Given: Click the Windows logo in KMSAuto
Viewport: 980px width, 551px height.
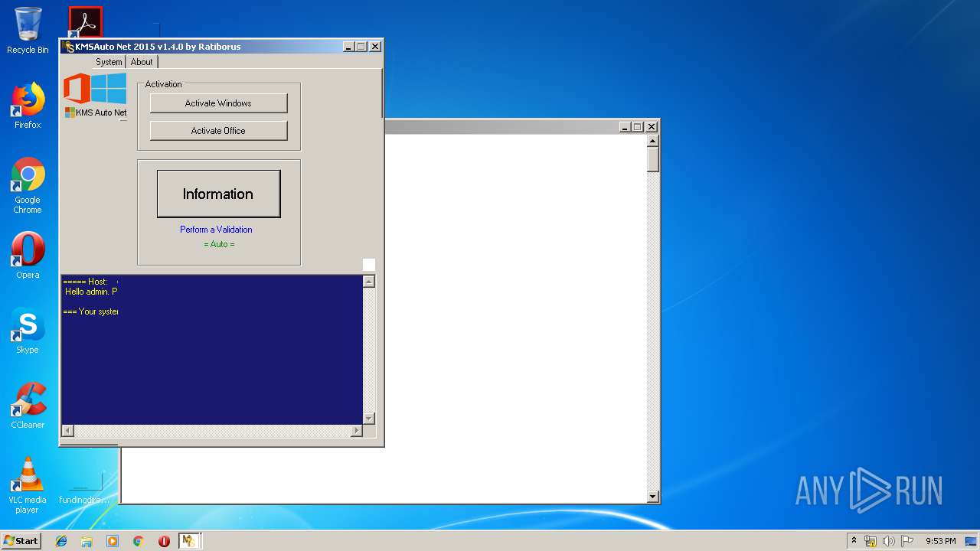Looking at the screenshot, I should click(109, 89).
